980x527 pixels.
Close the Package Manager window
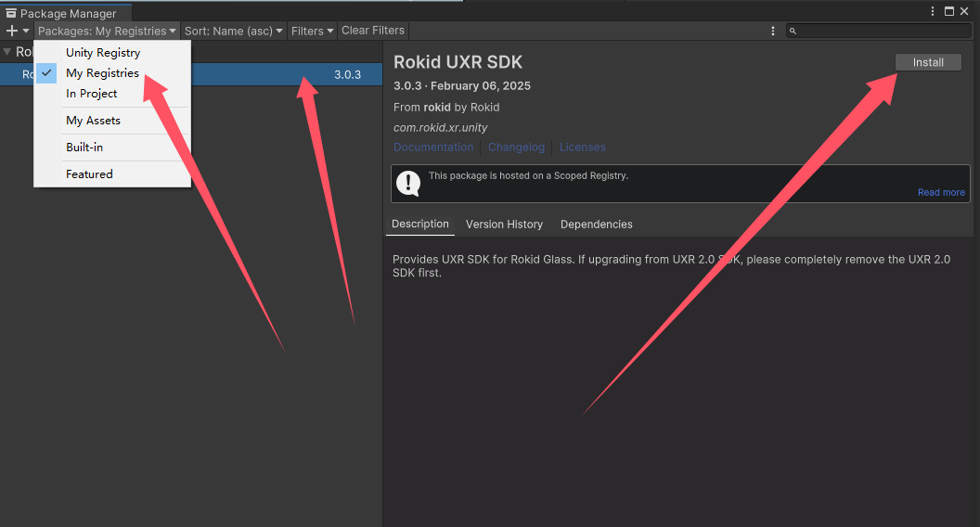pos(965,11)
